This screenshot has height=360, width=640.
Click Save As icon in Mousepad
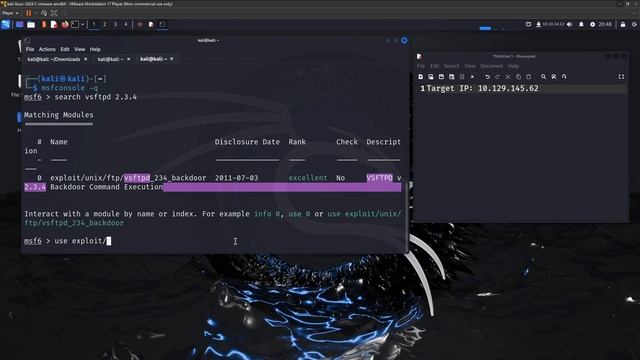[x=451, y=77]
